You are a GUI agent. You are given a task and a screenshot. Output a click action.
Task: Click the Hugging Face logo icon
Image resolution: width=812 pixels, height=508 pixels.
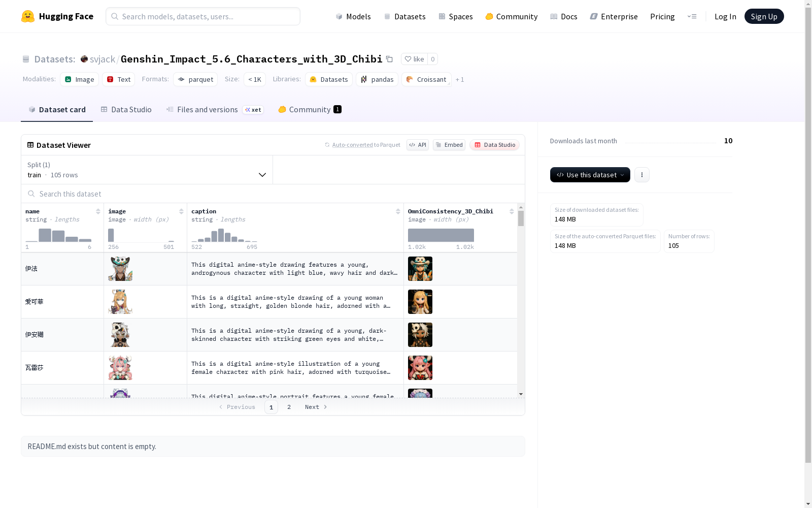(28, 16)
